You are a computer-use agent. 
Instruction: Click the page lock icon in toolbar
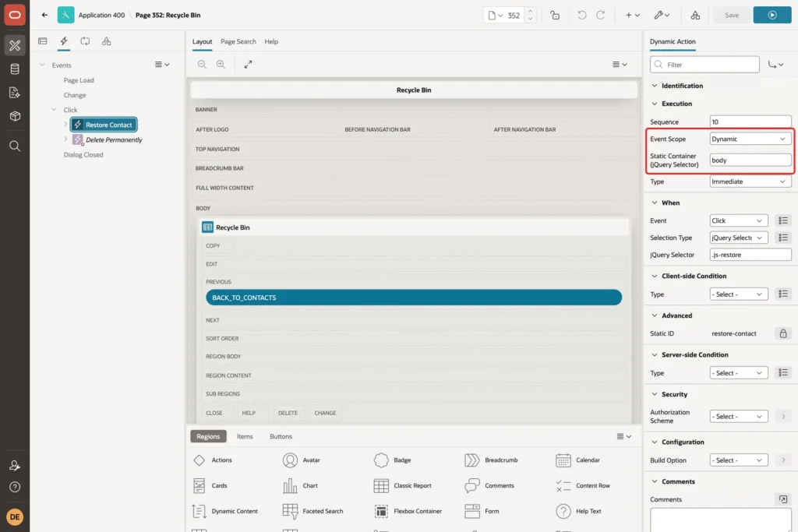click(x=555, y=16)
